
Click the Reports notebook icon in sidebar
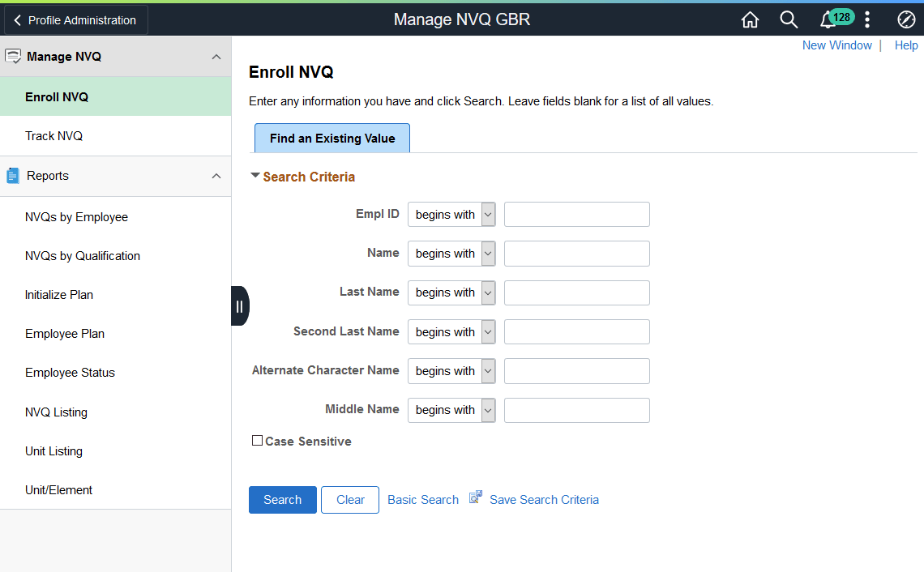[x=12, y=175]
